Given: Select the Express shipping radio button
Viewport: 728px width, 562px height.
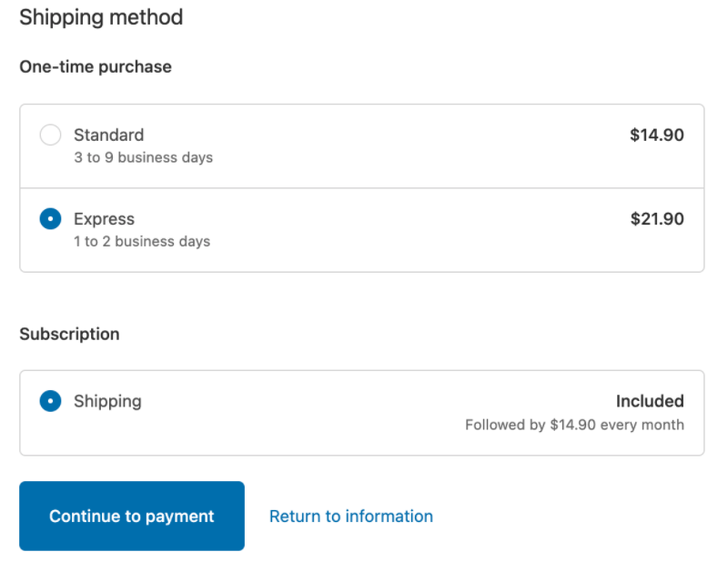Looking at the screenshot, I should (x=50, y=218).
